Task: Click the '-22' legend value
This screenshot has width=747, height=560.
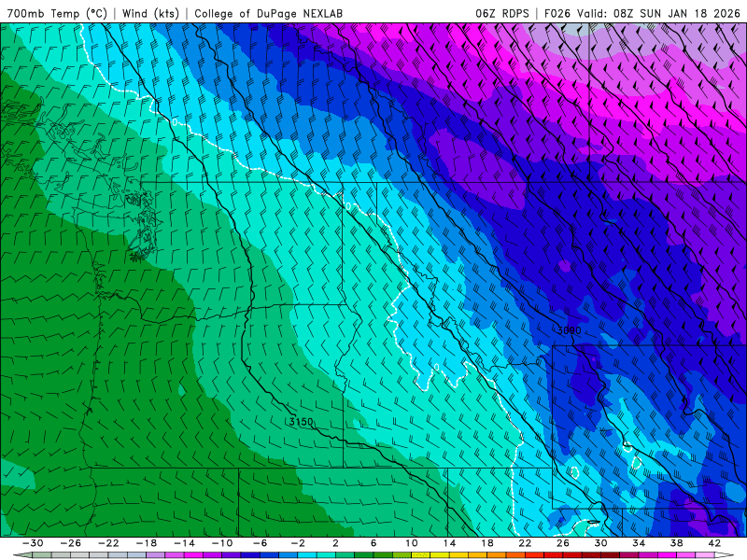Action: point(108,543)
